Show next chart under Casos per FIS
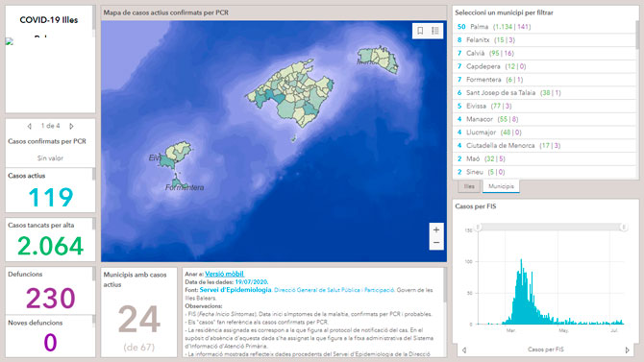The width and height of the screenshot is (644, 362). (627, 350)
